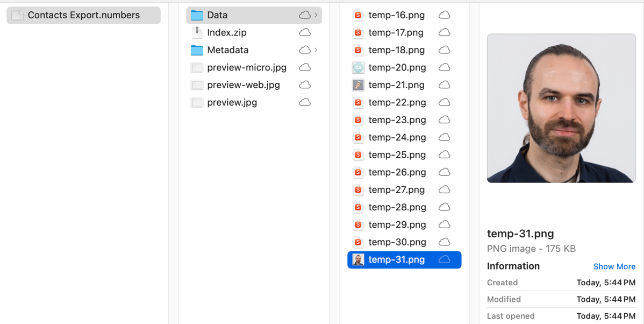The width and height of the screenshot is (644, 324).
Task: Select the temp-28.png file
Action: click(x=397, y=207)
